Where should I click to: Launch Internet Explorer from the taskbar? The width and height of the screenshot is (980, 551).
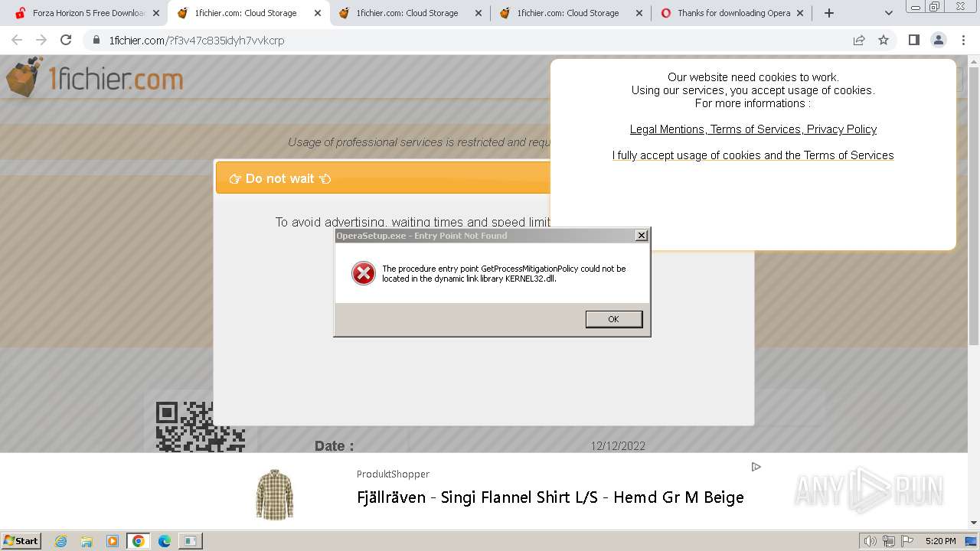tap(61, 541)
